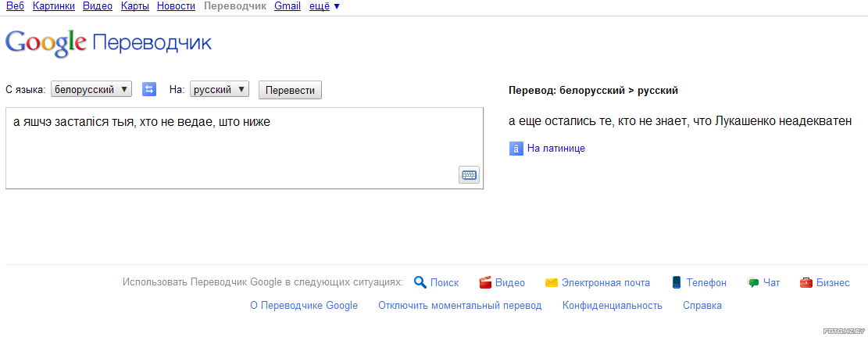
Task: Open the Телефон footer link
Action: tap(706, 283)
